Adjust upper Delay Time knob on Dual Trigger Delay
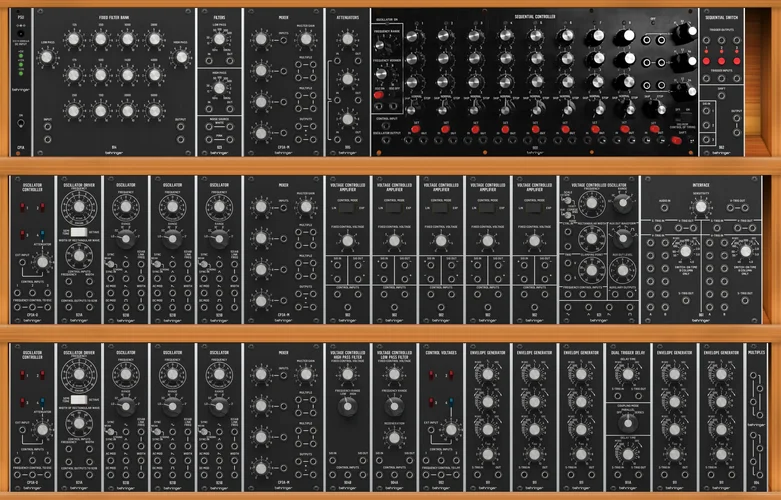Screen dimensions: 781x500 click(x=628, y=374)
